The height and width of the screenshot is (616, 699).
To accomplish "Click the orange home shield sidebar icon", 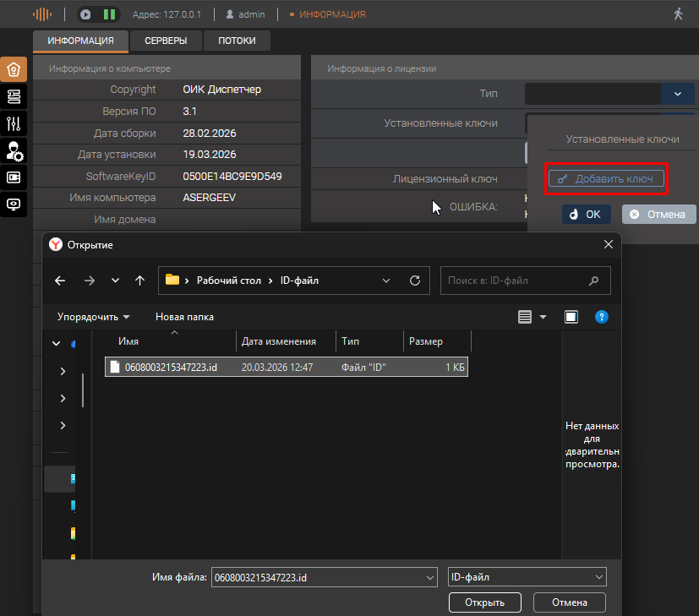I will coord(14,70).
